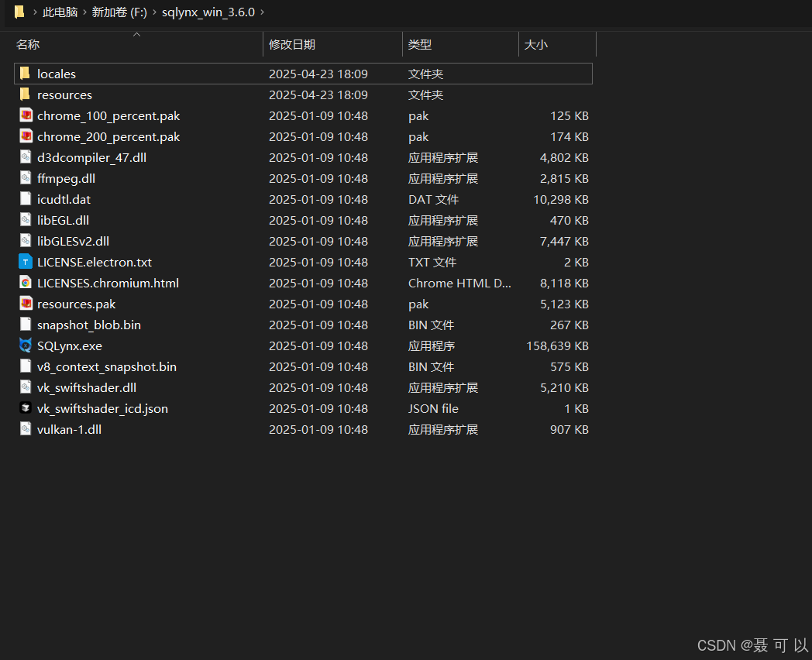Select the resources folder name
The width and height of the screenshot is (812, 660).
coord(65,95)
